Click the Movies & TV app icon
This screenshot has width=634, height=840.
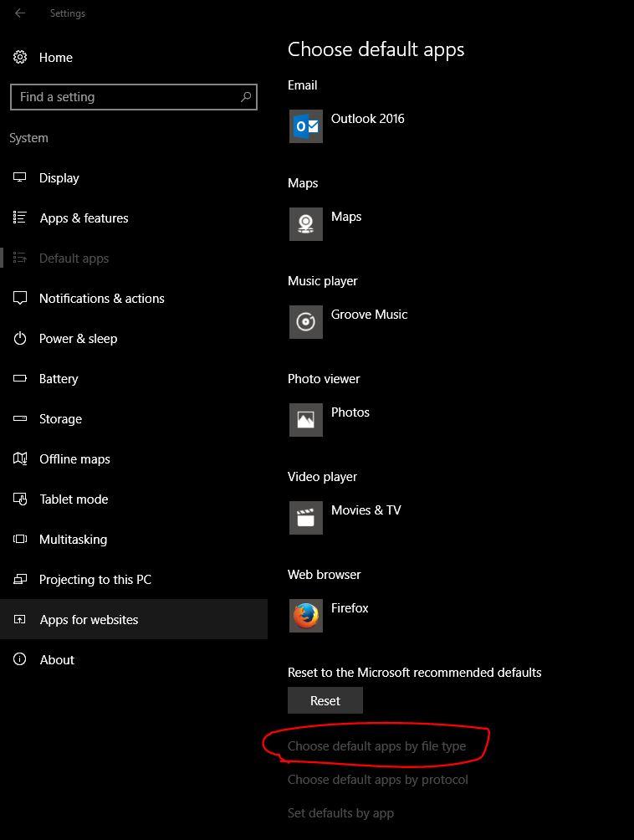pyautogui.click(x=306, y=518)
